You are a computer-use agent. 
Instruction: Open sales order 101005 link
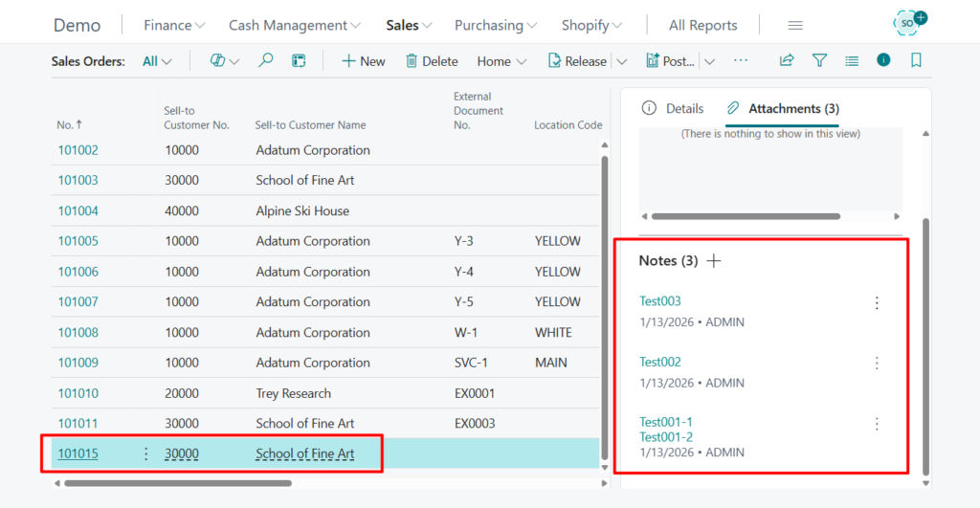pos(78,241)
